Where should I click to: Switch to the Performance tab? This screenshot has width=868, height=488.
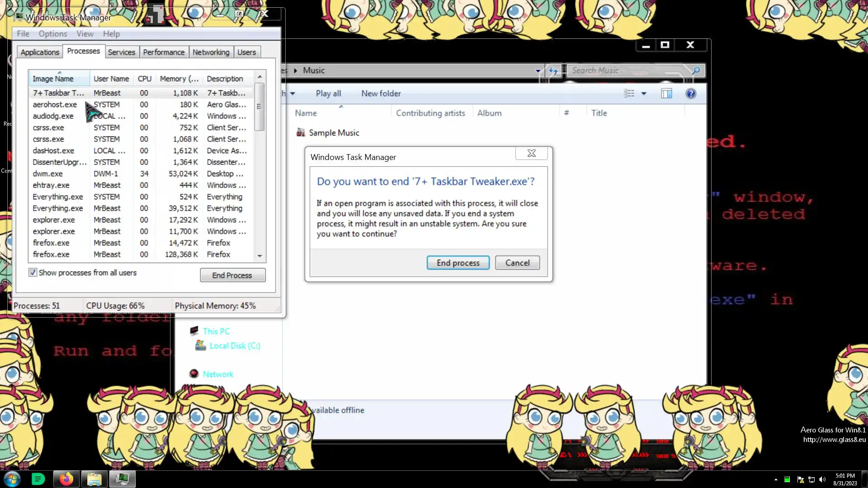[x=164, y=52]
